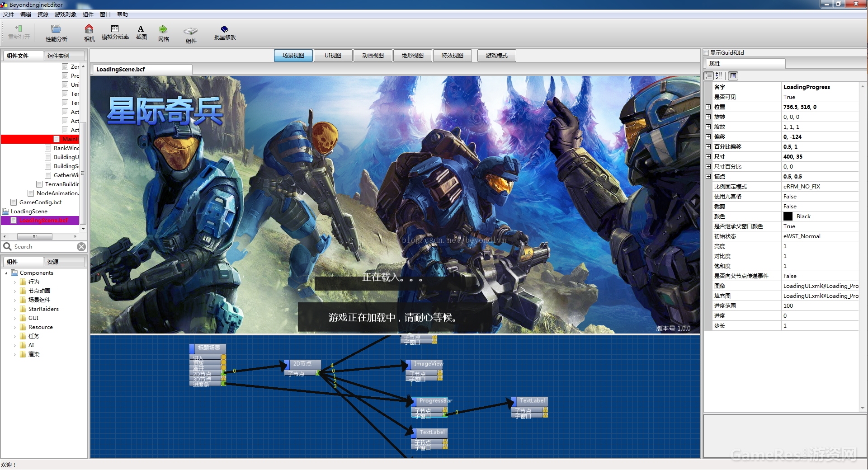Select the purple LoadingScene.bcf tree row
The width and height of the screenshot is (868, 470).
40,221
